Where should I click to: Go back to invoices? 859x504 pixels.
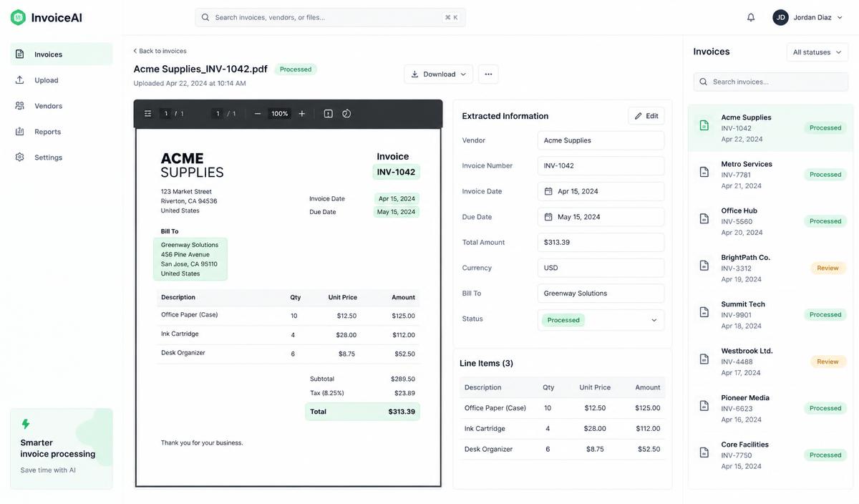[160, 51]
